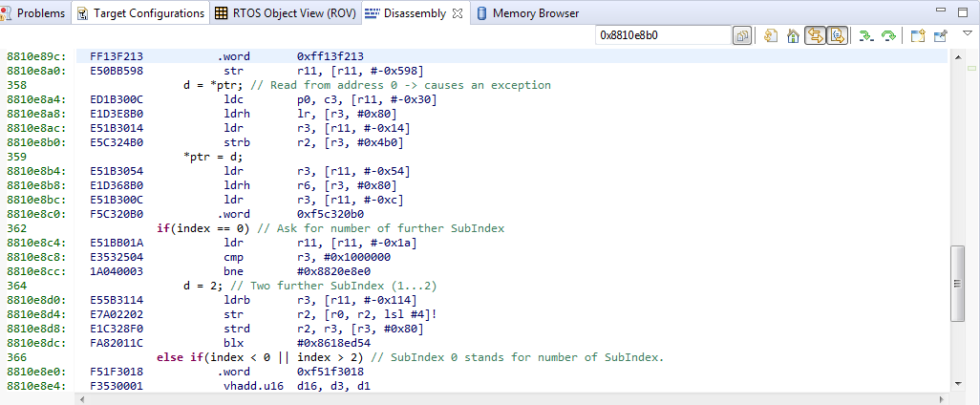The width and height of the screenshot is (980, 405).
Task: Click opcode E1D368B0
Action: [x=117, y=185]
